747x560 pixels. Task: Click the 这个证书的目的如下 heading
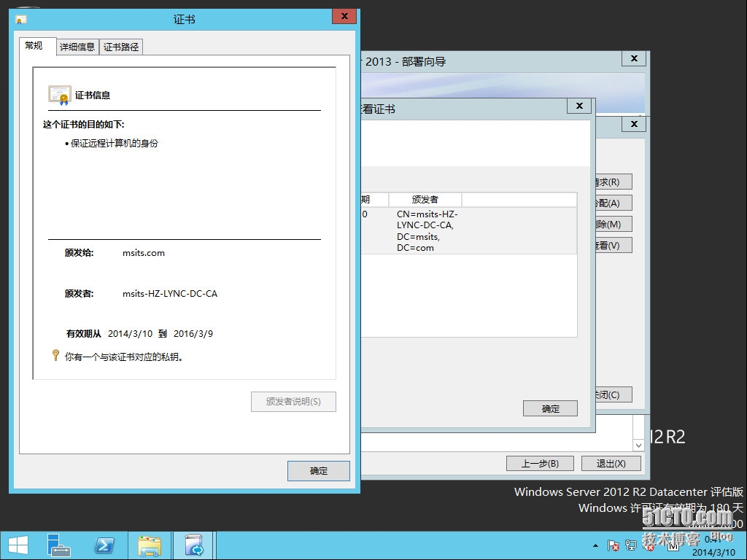point(83,125)
